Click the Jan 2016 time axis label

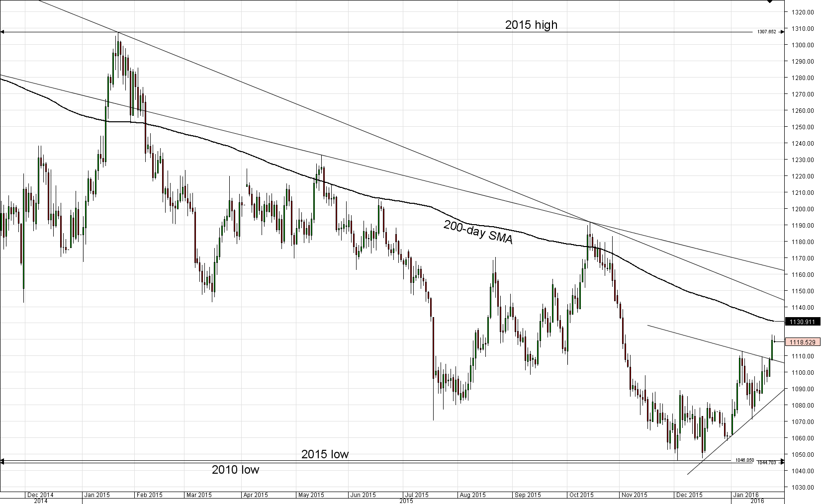coord(745,495)
